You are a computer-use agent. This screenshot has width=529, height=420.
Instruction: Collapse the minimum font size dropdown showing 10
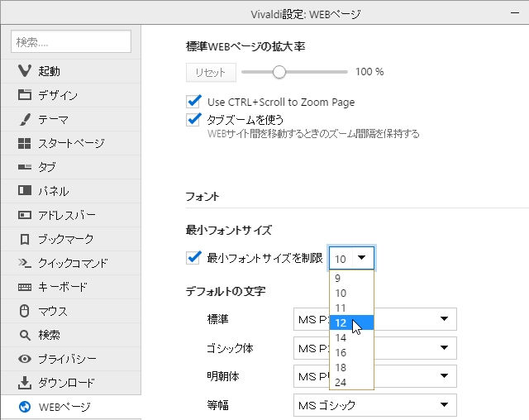(351, 258)
